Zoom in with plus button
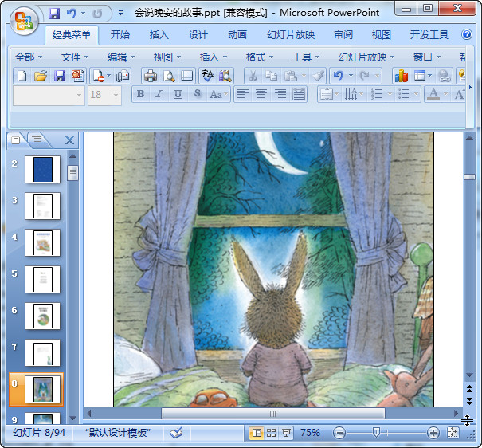The image size is (482, 448). coord(433,433)
